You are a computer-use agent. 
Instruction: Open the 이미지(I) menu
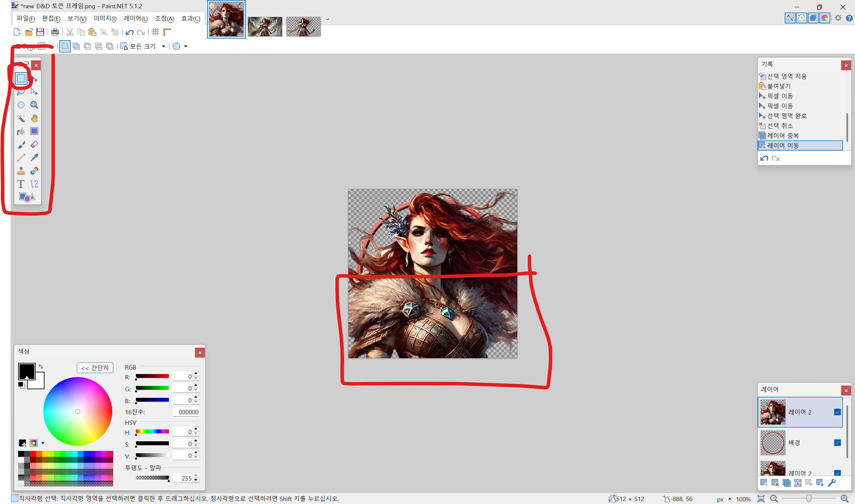[105, 18]
